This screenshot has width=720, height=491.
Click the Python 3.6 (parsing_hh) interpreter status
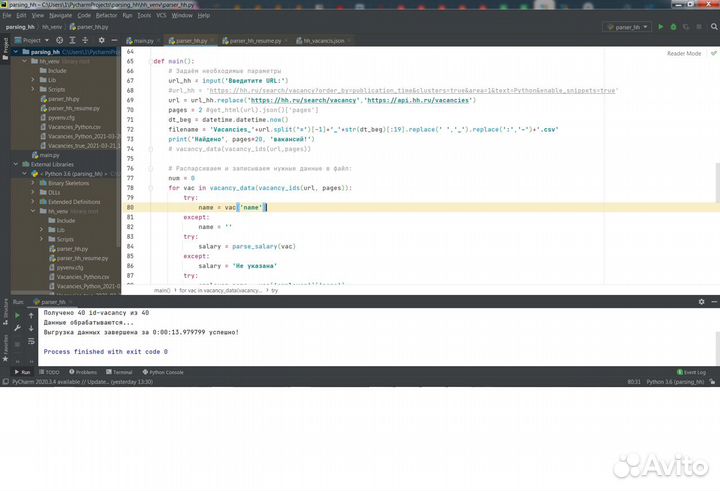pyautogui.click(x=675, y=382)
